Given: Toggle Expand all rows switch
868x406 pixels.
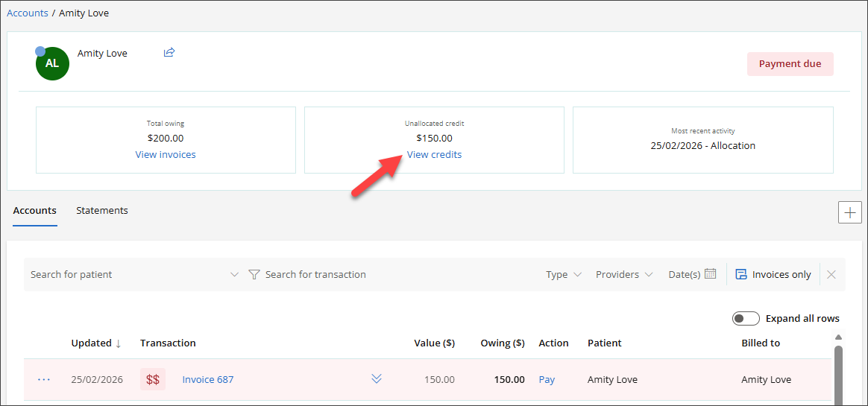Looking at the screenshot, I should coord(746,318).
